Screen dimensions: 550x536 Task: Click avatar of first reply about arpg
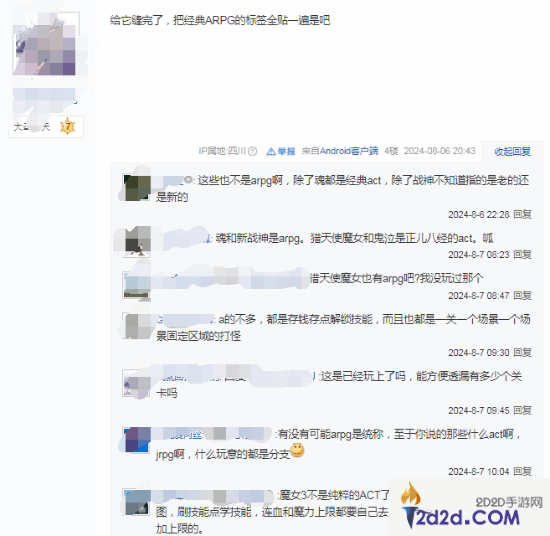137,188
